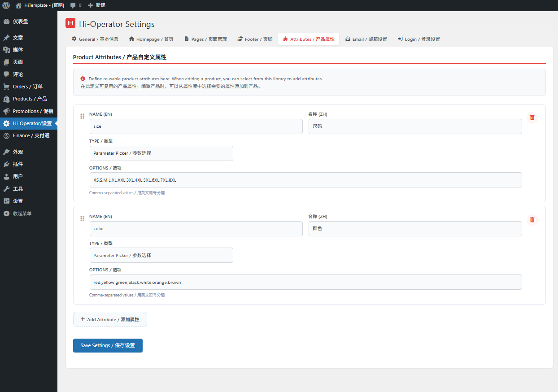Grab the drag handle of color attribute
The height and width of the screenshot is (392, 558).
82,218
